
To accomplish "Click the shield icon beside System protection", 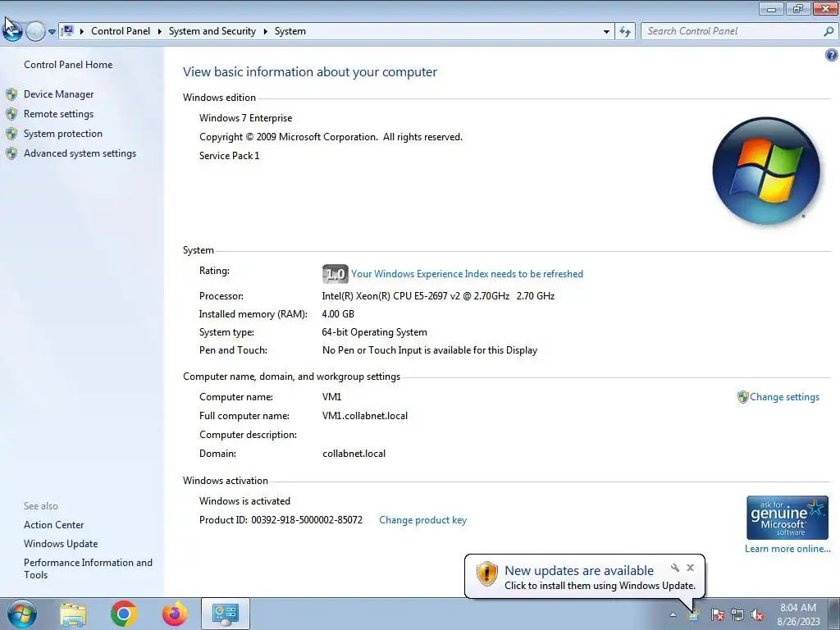I will point(11,134).
